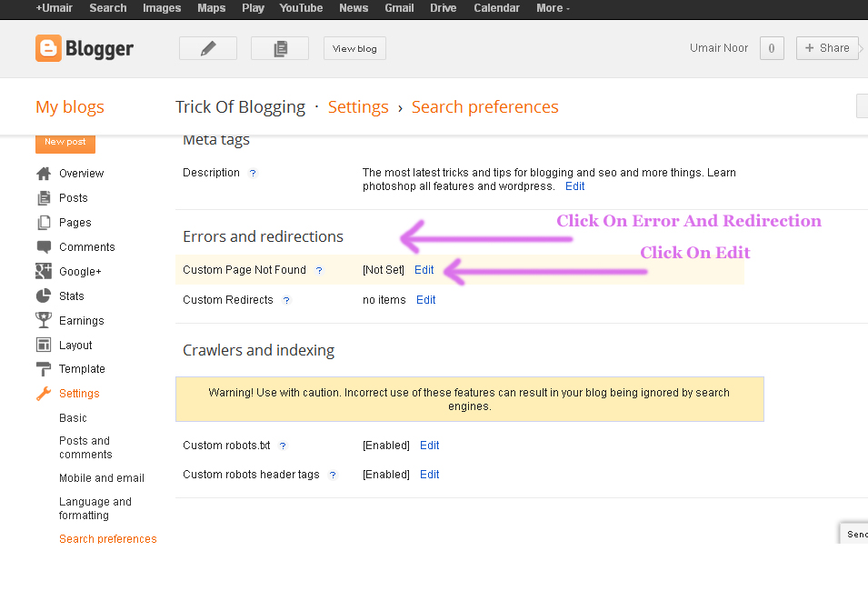The width and height of the screenshot is (868, 591).
Task: Select Settings in the sidebar
Action: pos(79,394)
